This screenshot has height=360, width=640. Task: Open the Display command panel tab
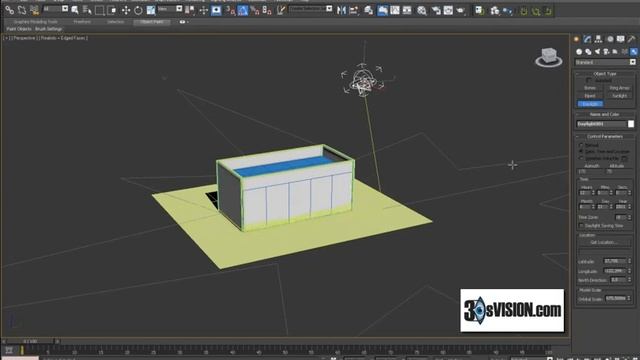tap(621, 39)
